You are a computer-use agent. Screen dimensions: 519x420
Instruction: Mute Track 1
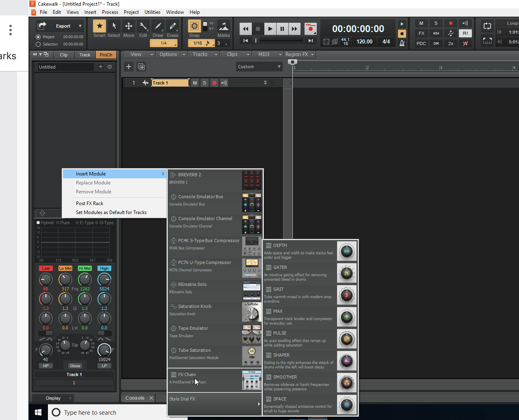195,83
